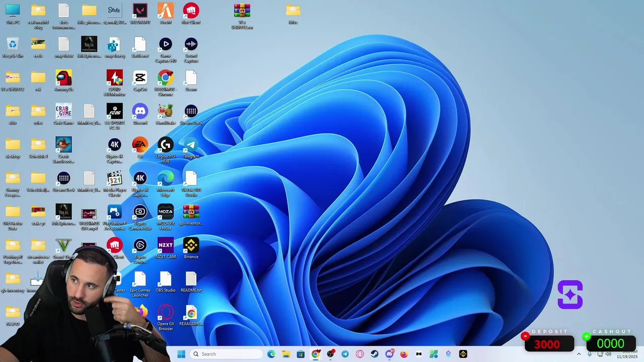
Task: Open the Sound Capture shortcut
Action: point(191,49)
